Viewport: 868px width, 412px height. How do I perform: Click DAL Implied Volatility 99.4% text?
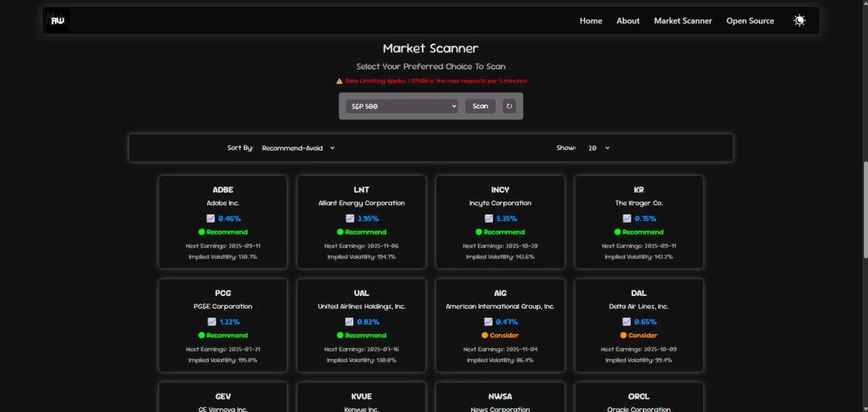tap(639, 360)
